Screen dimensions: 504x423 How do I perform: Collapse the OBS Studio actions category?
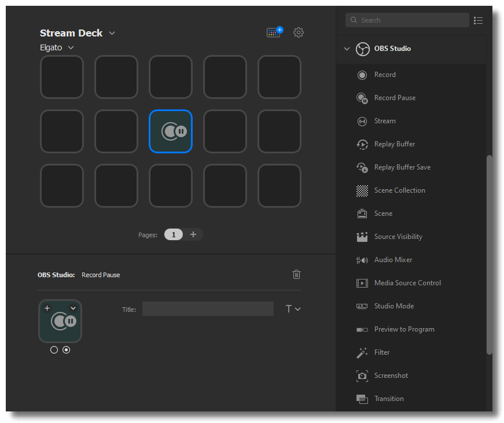click(347, 49)
